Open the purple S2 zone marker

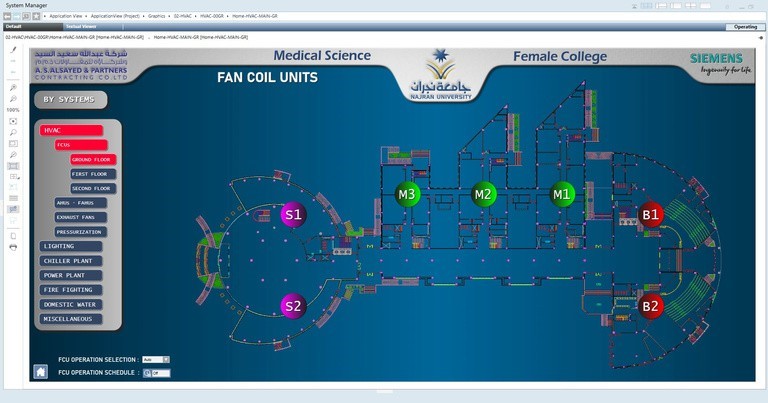(293, 306)
